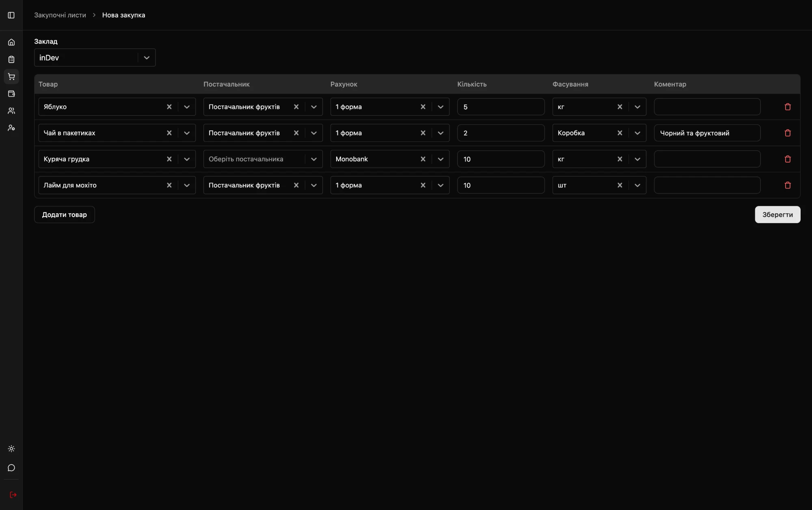Click the Нова закупка breadcrumb
This screenshot has width=812, height=510.
click(x=123, y=15)
